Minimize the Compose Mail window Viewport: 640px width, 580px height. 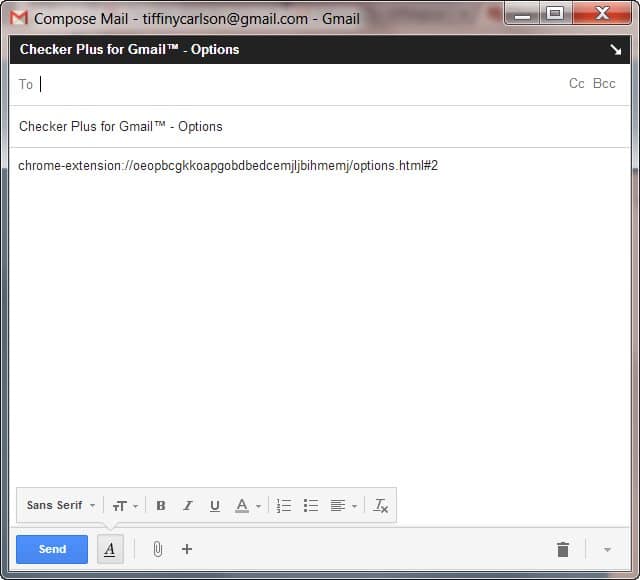(522, 14)
